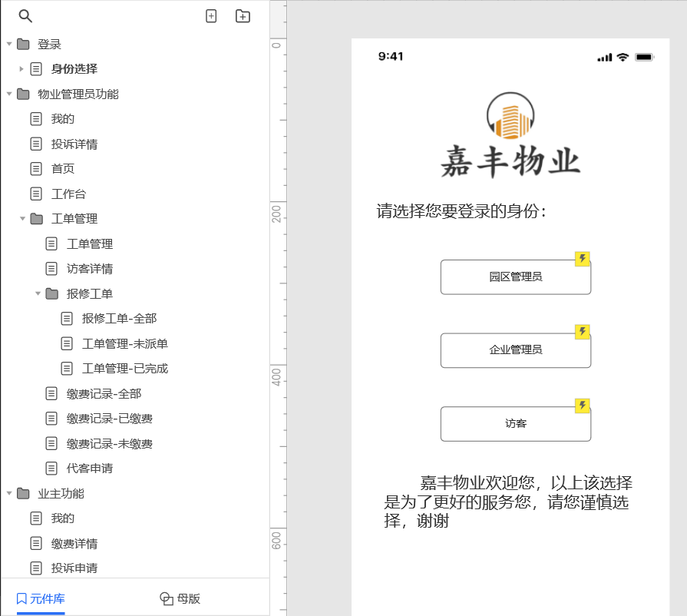This screenshot has height=616, width=687.
Task: Click the 9:41 status bar time
Action: 391,56
